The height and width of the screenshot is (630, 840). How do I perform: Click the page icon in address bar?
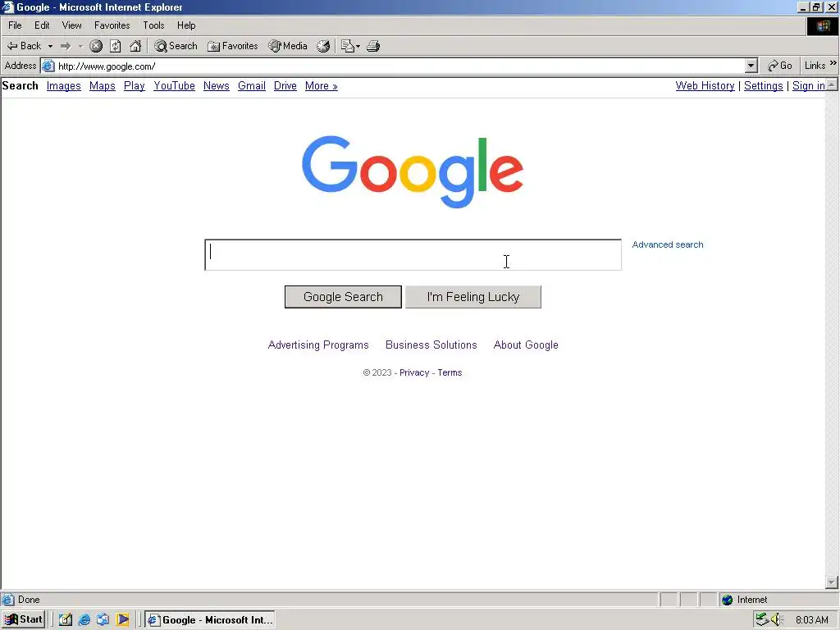tap(48, 66)
